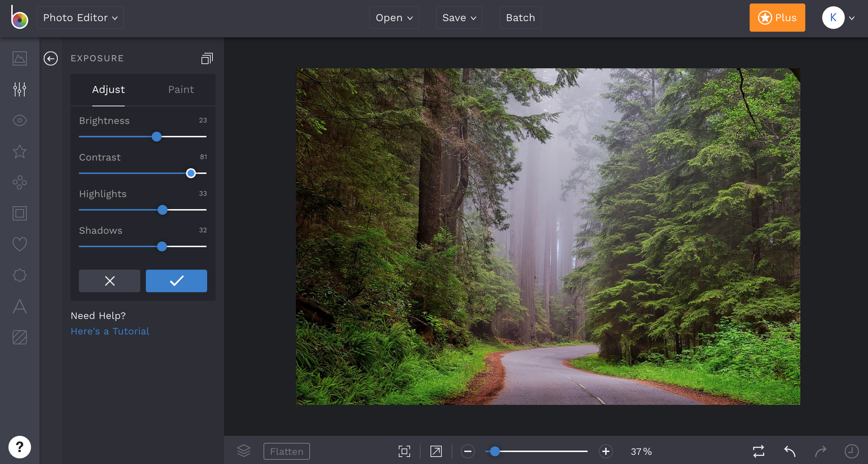
Task: Open the Image Manager sidebar icon
Action: [x=20, y=58]
